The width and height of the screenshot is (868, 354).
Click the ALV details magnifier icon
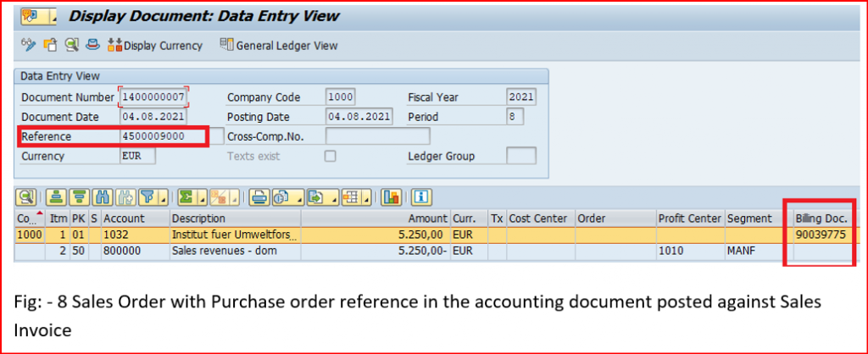pos(25,196)
